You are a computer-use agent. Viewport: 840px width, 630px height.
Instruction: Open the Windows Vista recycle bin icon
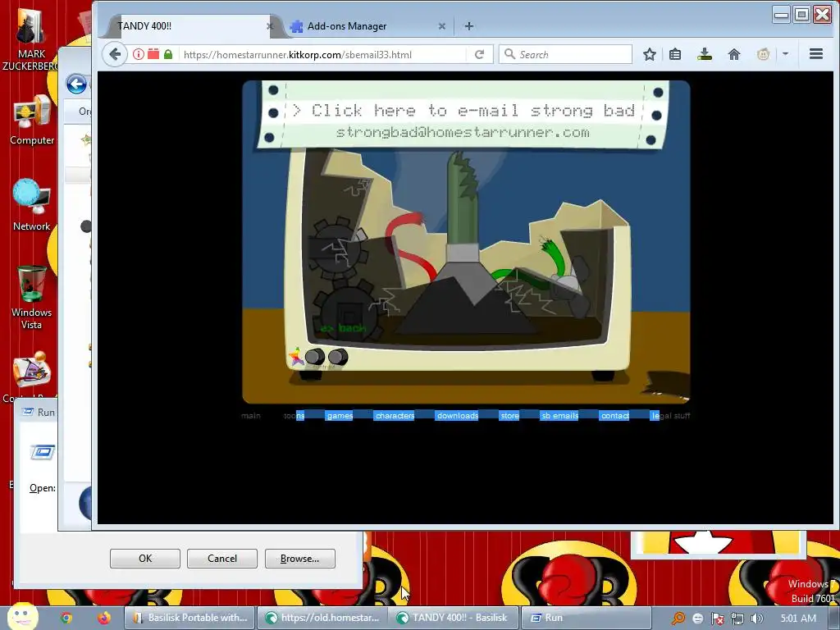(32, 297)
